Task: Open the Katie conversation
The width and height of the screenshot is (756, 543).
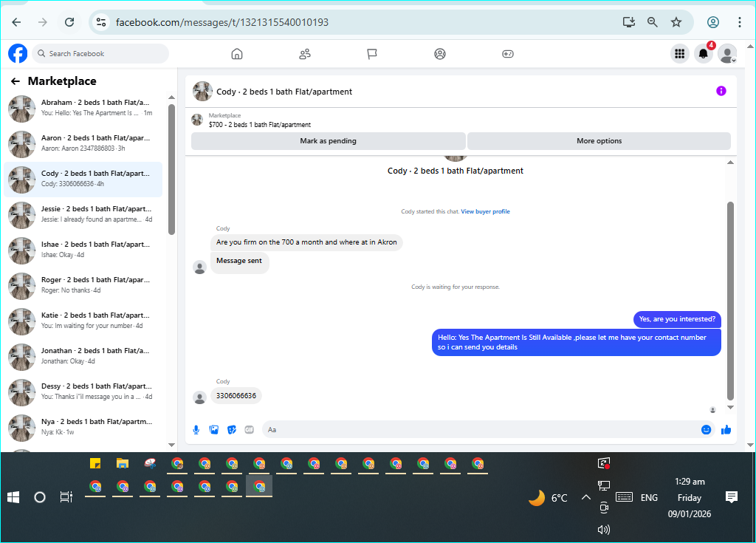Action: point(83,321)
